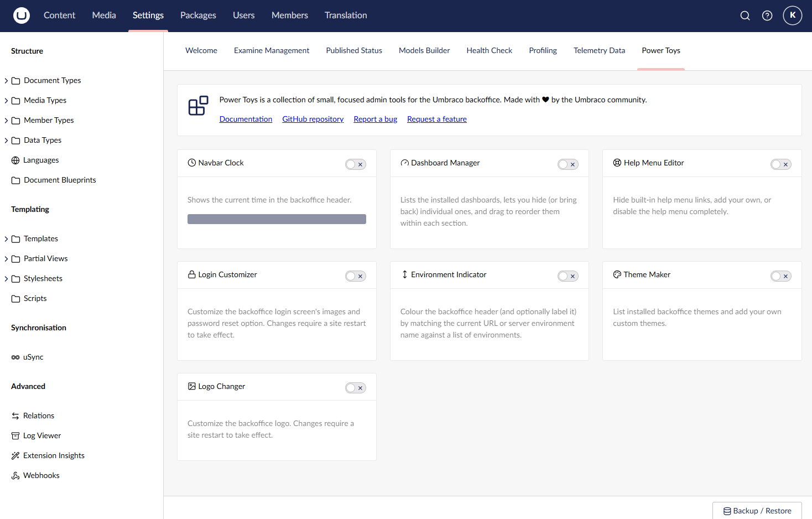The width and height of the screenshot is (812, 519).
Task: Expand the Partial Views tree node
Action: point(6,259)
